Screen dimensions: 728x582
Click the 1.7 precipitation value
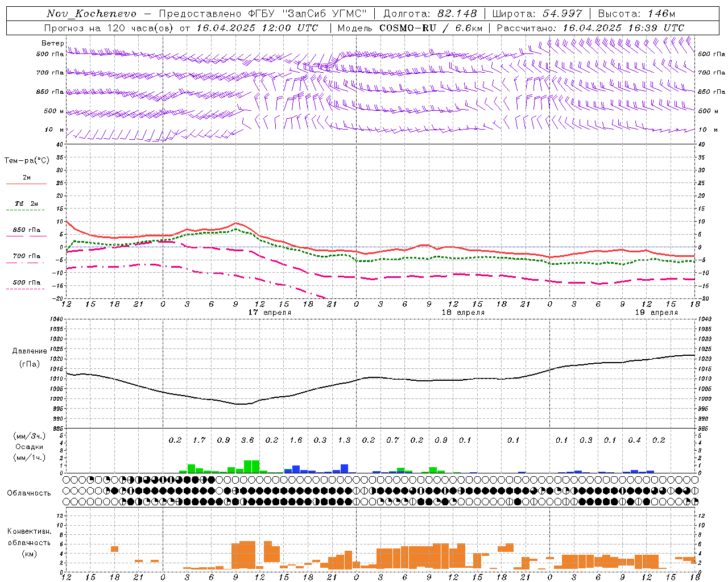click(199, 440)
